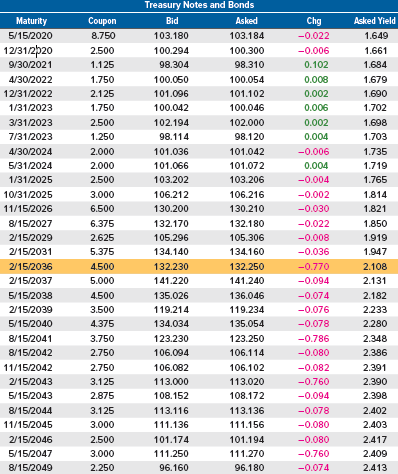
Task: Click the Chg column header
Action: coord(314,21)
